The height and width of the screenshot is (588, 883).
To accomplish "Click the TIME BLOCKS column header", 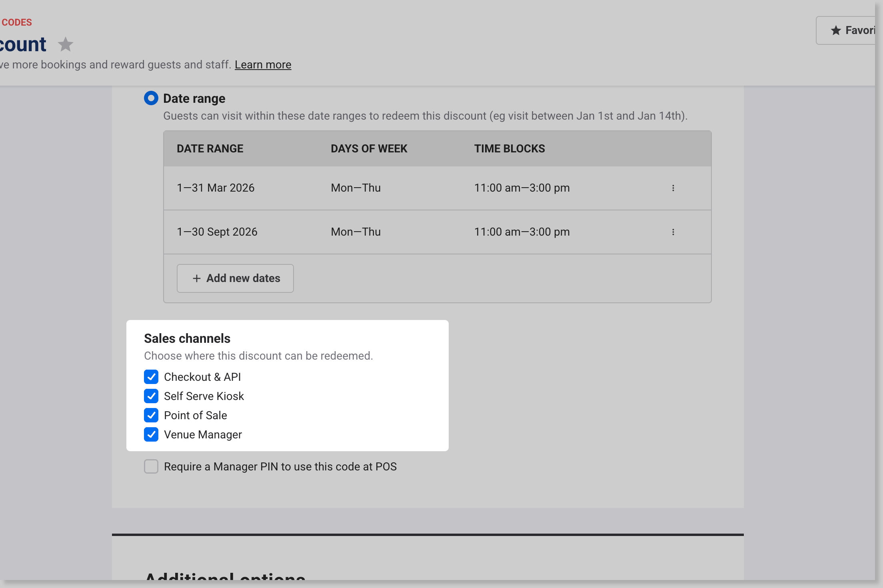I will [509, 149].
